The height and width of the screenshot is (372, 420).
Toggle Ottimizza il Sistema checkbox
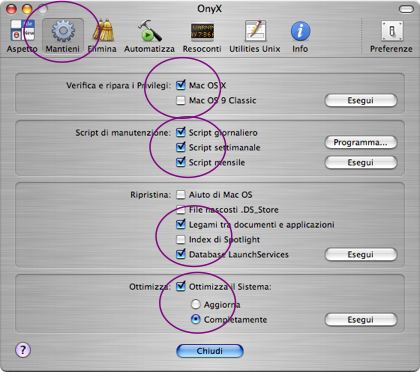181,286
